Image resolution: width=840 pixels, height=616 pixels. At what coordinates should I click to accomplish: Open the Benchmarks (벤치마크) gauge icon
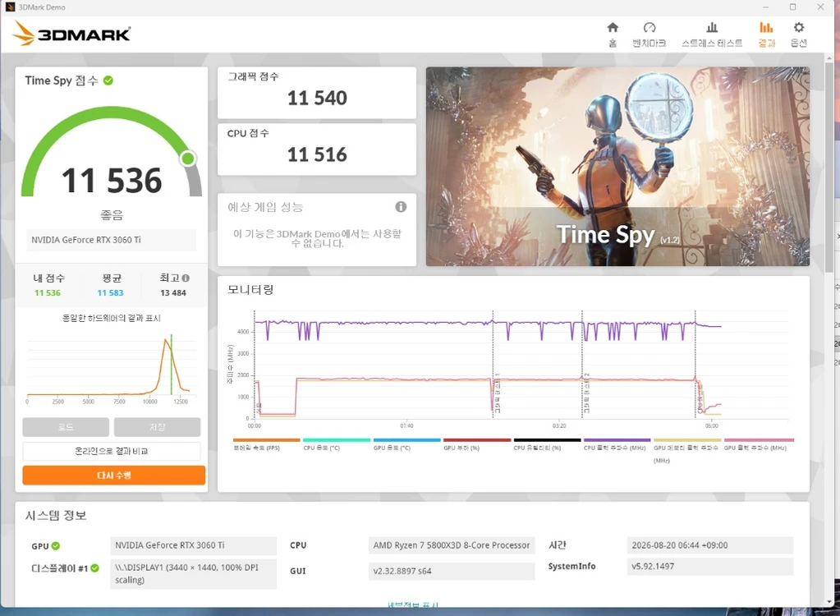tap(650, 34)
